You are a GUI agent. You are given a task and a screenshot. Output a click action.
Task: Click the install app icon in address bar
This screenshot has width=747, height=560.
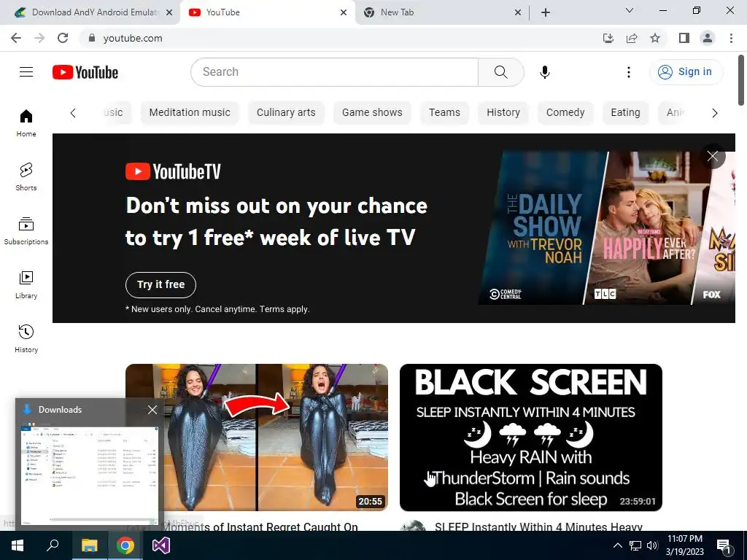pos(608,38)
